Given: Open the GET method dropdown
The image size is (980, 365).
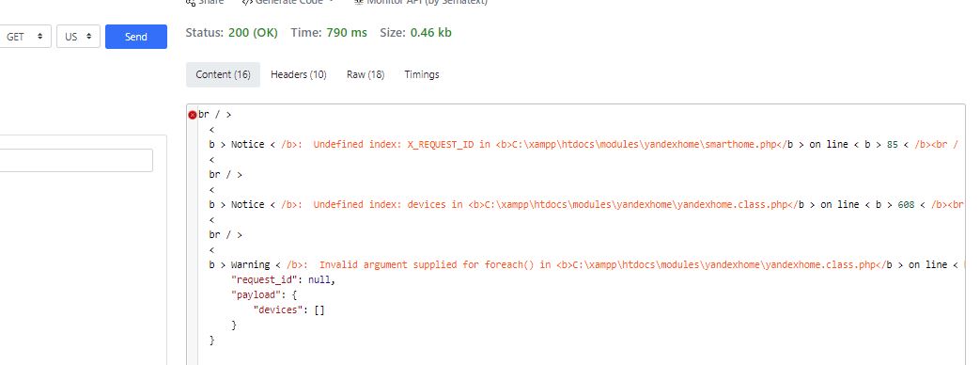Looking at the screenshot, I should [x=25, y=37].
